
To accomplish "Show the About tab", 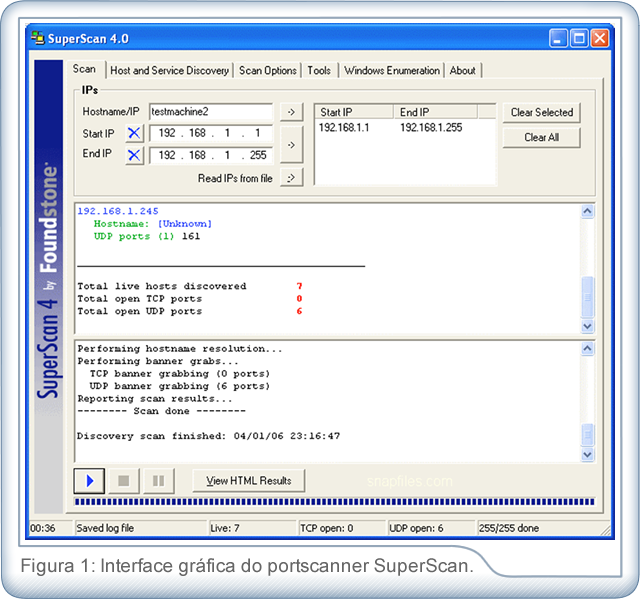I will (x=462, y=71).
